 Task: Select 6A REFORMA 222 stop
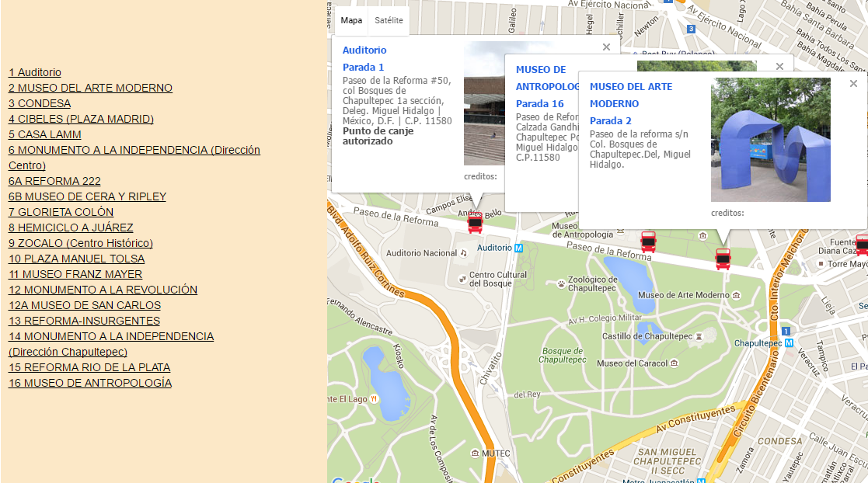(54, 181)
